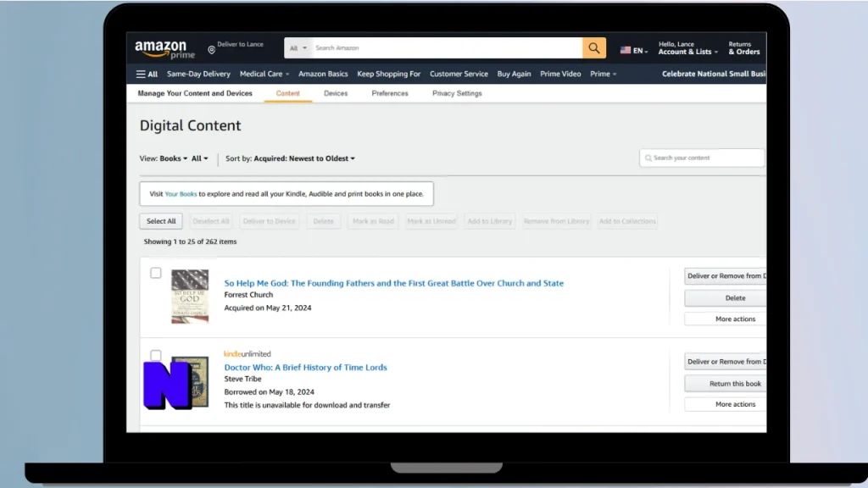Focus the Search Amazon field

point(448,48)
